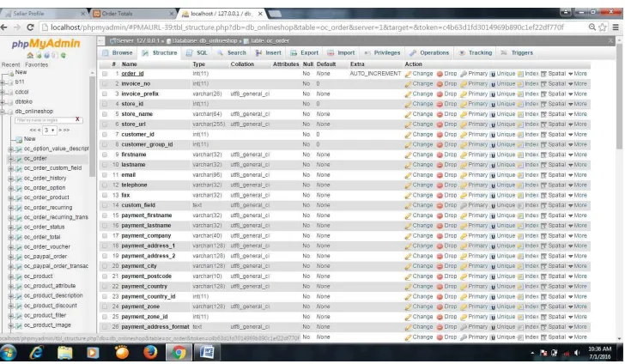
Task: Click Recent link in navigation panel
Action: tap(11, 64)
